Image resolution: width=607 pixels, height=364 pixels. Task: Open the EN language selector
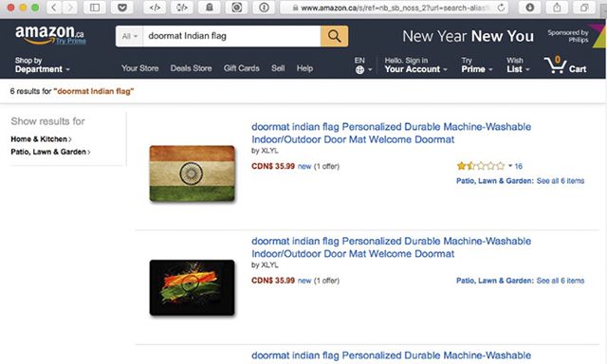coord(362,65)
